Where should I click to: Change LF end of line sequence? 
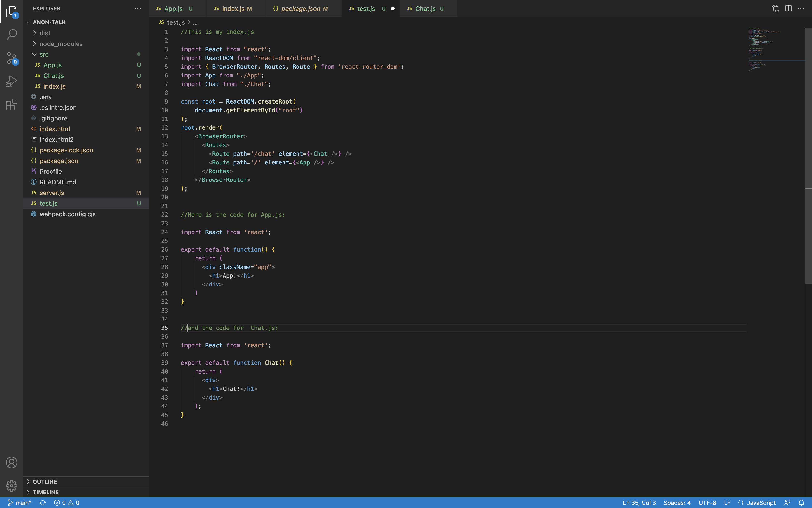point(727,503)
